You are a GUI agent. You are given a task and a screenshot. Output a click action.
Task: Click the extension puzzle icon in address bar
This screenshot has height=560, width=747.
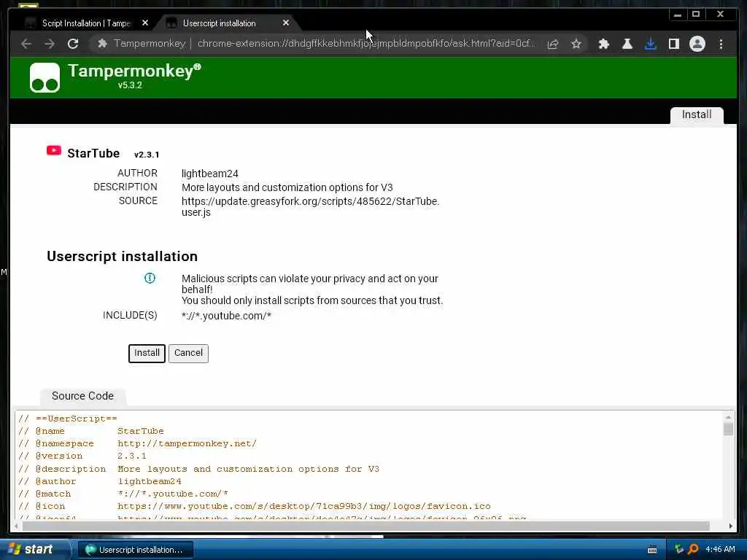tap(102, 44)
